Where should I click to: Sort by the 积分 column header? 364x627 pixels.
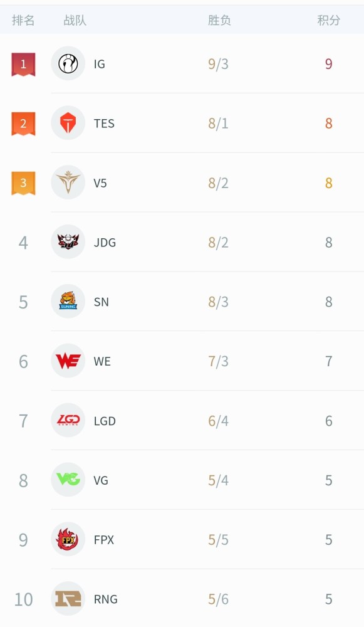coord(328,20)
